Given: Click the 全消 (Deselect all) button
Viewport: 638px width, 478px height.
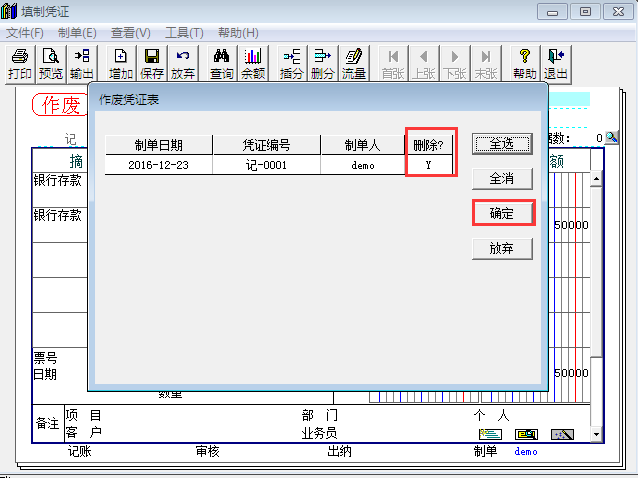Looking at the screenshot, I should 502,179.
